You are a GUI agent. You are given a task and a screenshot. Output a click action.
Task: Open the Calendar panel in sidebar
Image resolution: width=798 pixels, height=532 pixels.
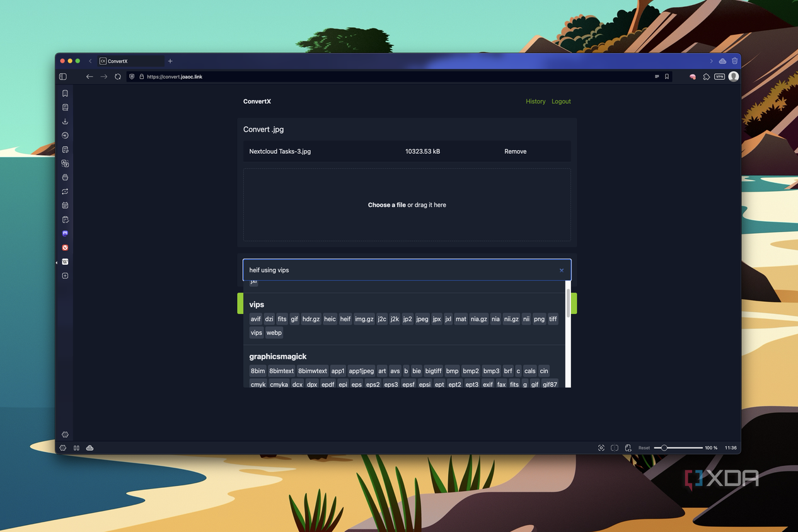65,205
